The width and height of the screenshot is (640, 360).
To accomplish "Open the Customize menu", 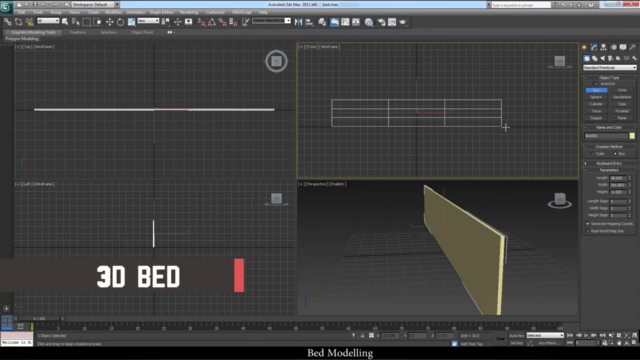I will [x=215, y=12].
